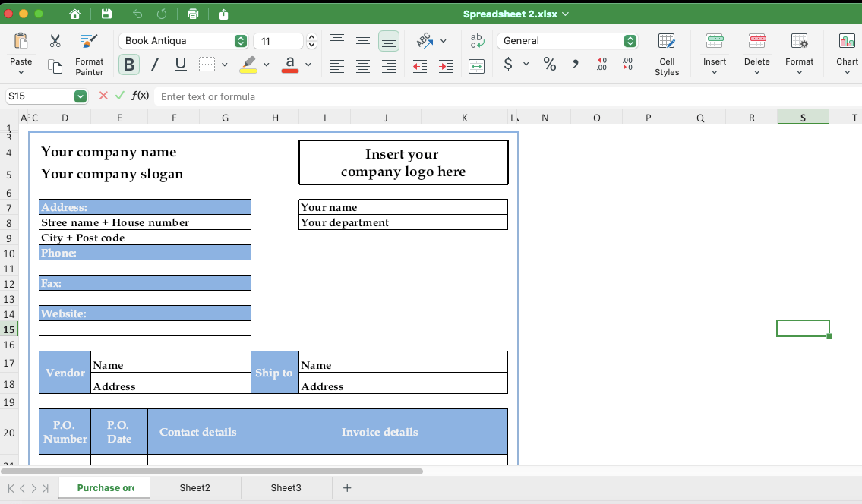The image size is (862, 504).
Task: Jump to the first sheet tab arrow
Action: [x=11, y=488]
